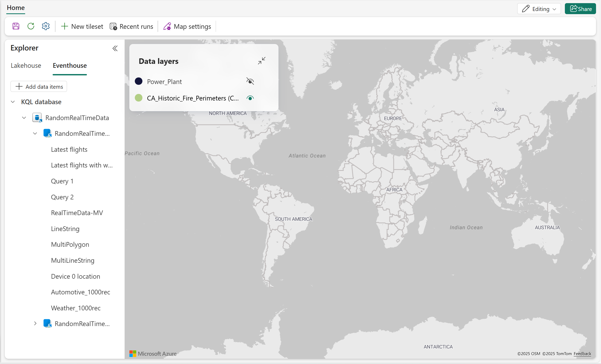Image resolution: width=601 pixels, height=364 pixels.
Task: Switch to the Lakehouse tab
Action: 26,65
